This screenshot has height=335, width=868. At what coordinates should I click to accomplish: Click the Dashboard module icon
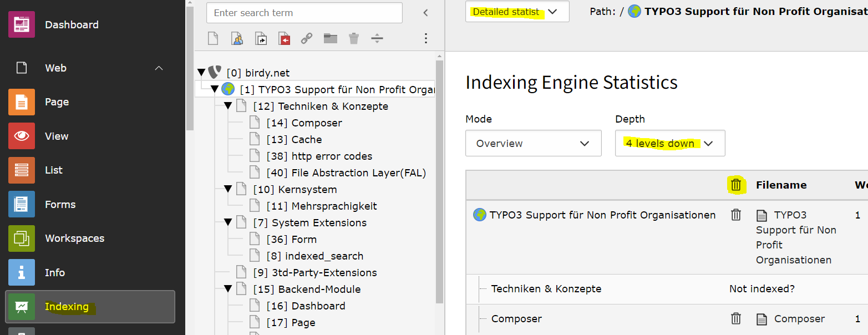[x=22, y=24]
